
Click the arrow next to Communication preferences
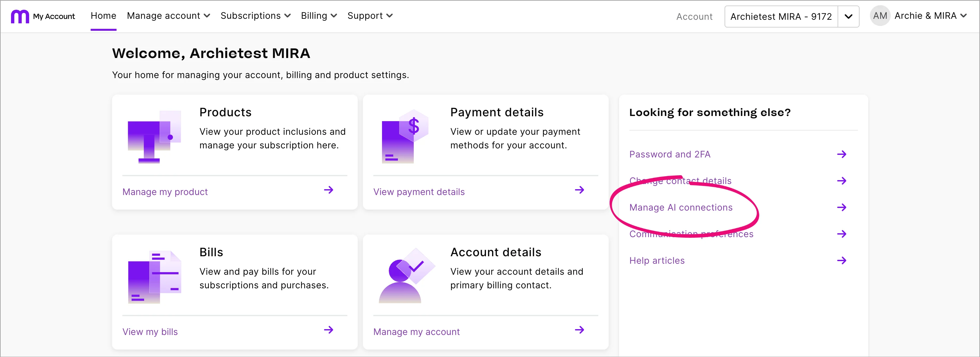pos(841,234)
